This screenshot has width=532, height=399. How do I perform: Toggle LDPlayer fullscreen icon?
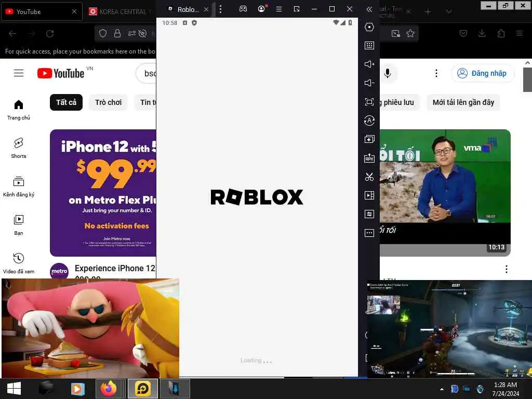click(x=369, y=102)
